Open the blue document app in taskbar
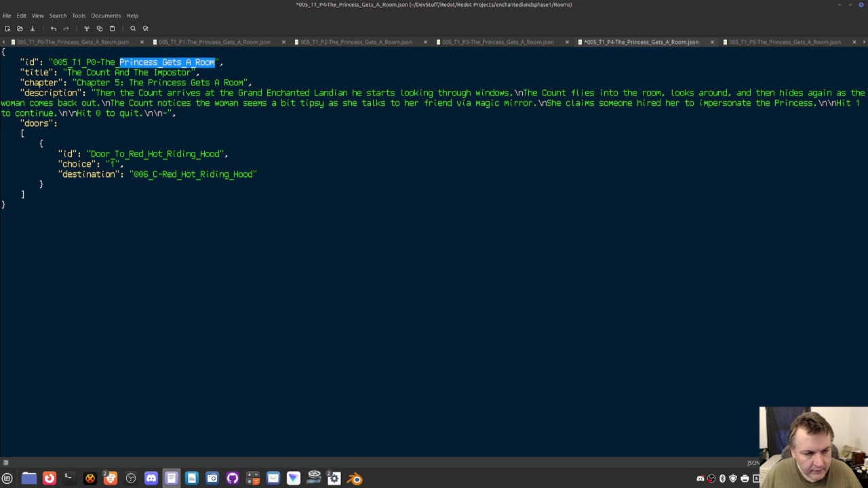868x488 pixels. coord(191,479)
